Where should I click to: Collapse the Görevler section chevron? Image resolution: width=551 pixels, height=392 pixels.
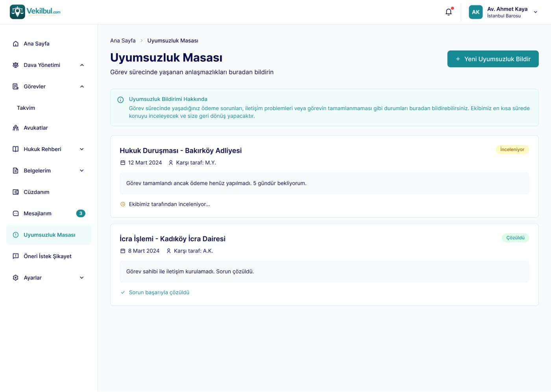(x=82, y=87)
